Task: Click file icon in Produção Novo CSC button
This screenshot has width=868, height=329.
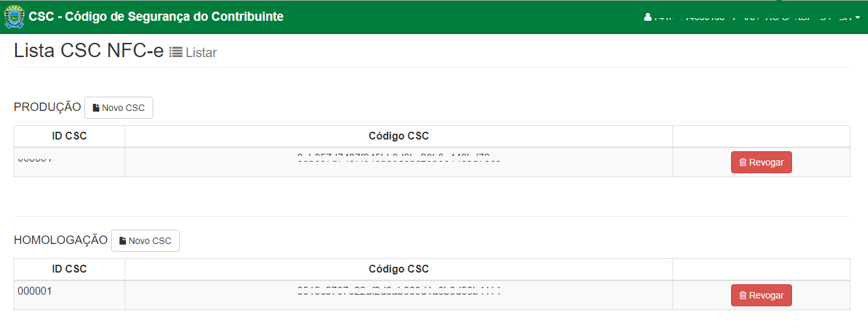Action: pyautogui.click(x=96, y=108)
